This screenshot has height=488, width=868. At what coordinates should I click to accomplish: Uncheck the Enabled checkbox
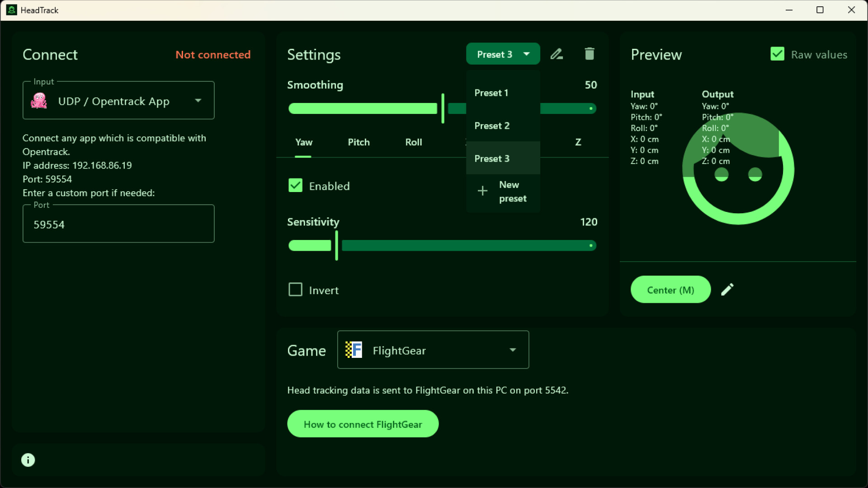(x=295, y=185)
